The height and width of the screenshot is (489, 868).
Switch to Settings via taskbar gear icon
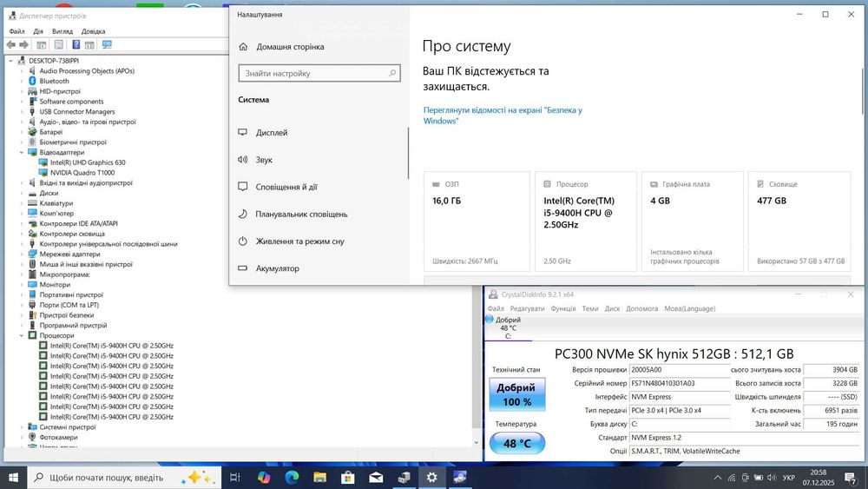431,478
